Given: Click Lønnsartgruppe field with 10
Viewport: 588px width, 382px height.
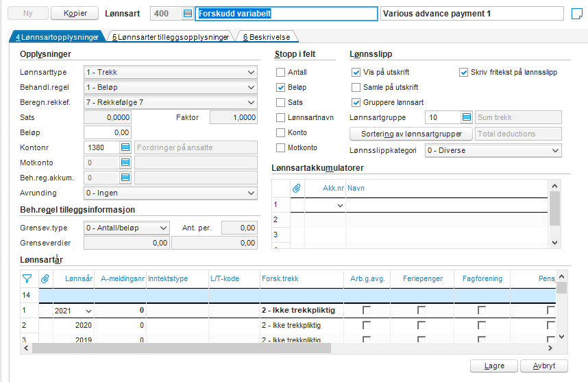Looking at the screenshot, I should (443, 117).
